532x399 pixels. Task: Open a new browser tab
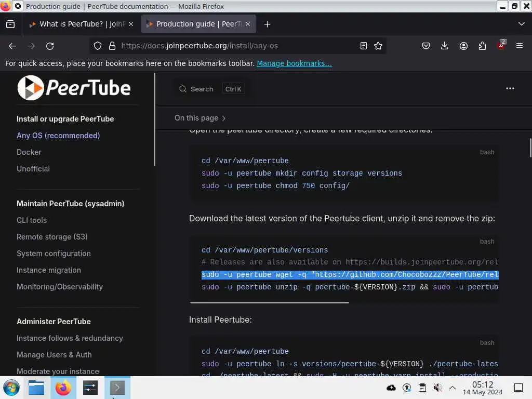pos(268,24)
